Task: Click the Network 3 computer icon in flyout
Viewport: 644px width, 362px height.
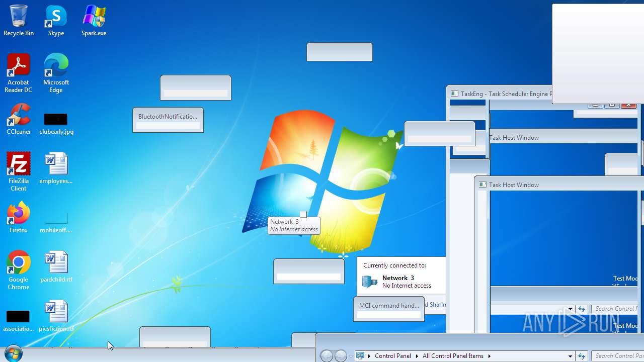Action: click(x=370, y=282)
